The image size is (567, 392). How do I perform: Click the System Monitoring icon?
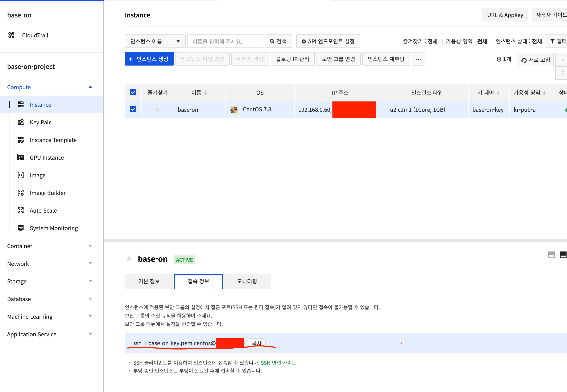[x=21, y=228]
